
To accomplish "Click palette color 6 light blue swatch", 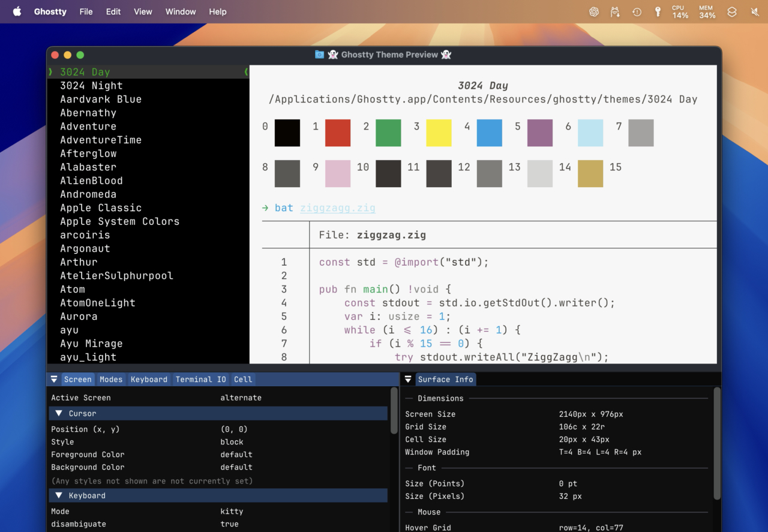I will coord(590,133).
